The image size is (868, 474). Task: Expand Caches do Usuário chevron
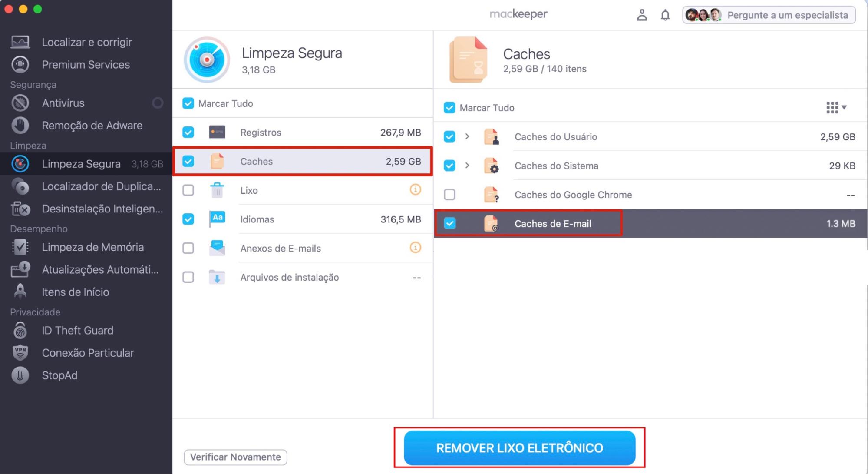[x=467, y=136]
